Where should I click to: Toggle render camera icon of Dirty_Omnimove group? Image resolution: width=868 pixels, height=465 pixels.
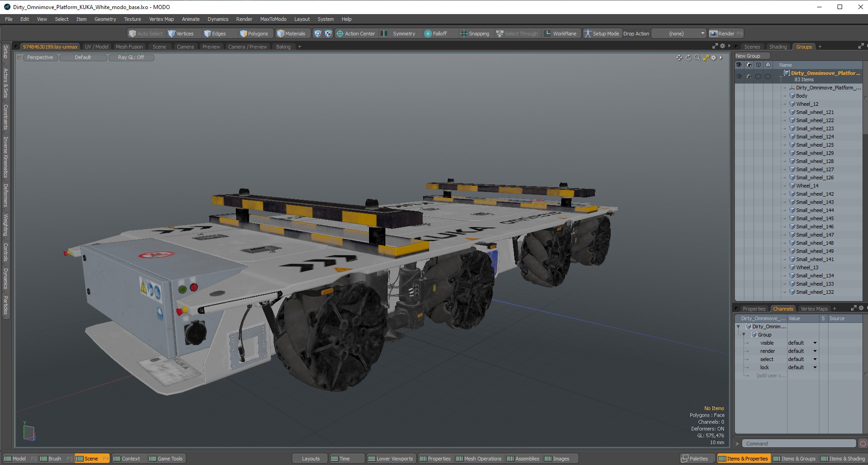click(749, 76)
